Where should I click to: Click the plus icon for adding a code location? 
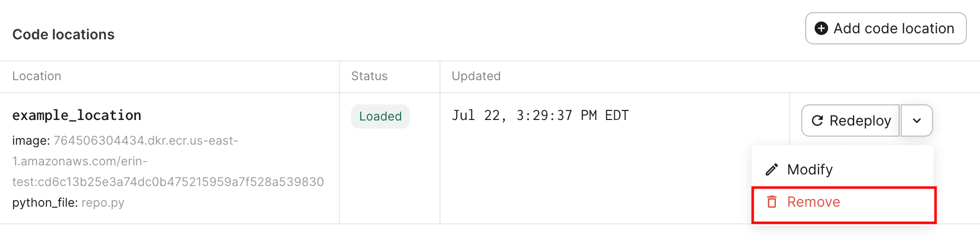coord(821,29)
